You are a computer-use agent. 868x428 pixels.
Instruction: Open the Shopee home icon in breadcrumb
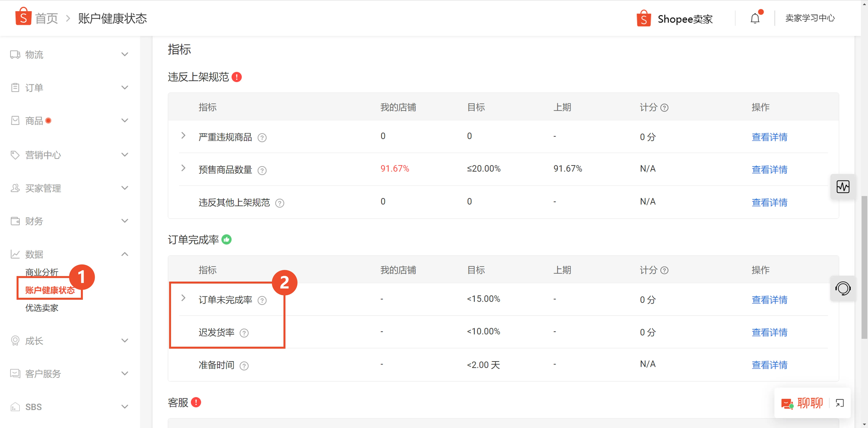pos(23,17)
